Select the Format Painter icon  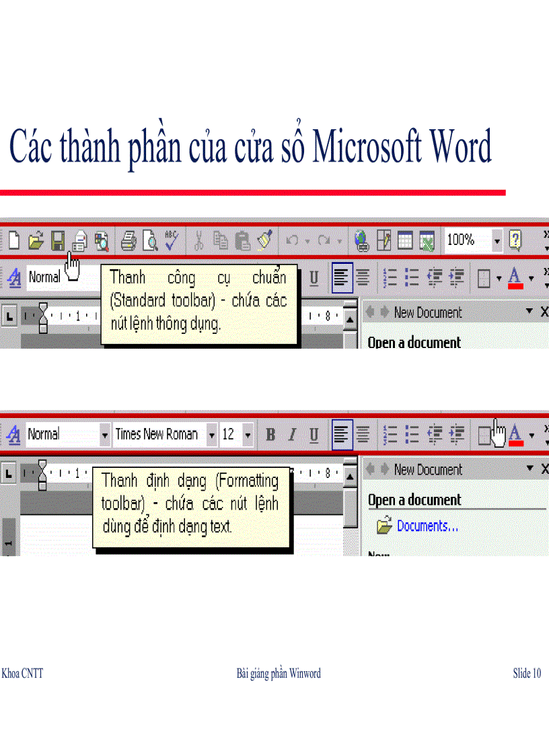coord(264,240)
